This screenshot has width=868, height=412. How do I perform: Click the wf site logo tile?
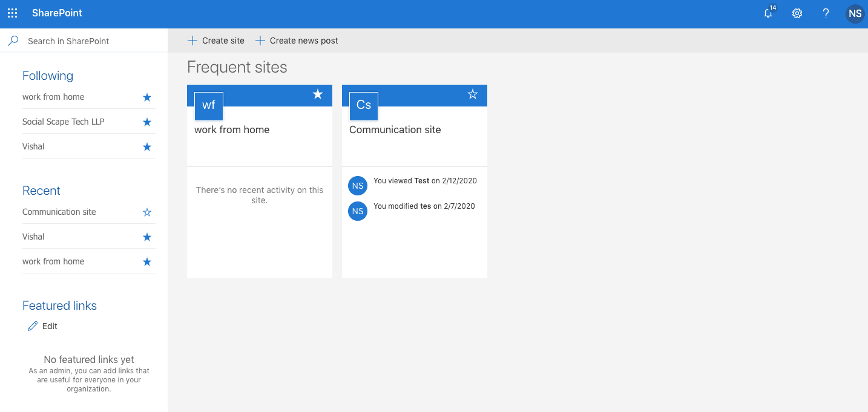tap(209, 106)
